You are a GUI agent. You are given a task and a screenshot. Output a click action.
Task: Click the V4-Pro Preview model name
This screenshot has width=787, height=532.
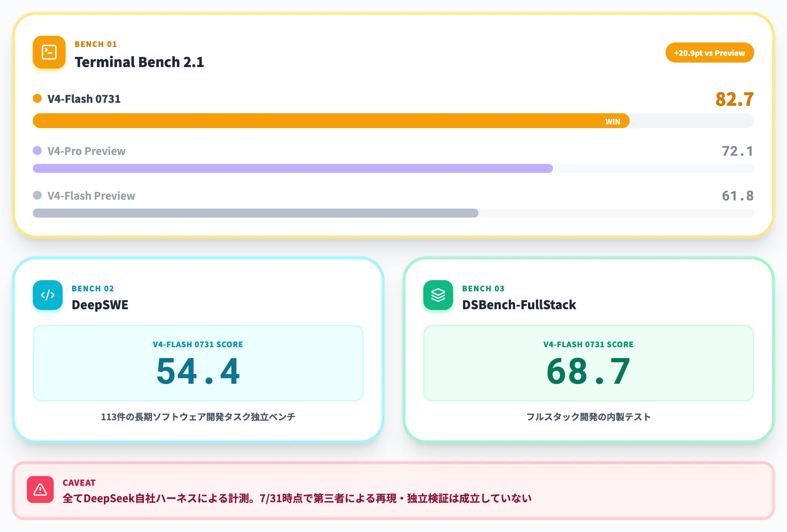(x=86, y=151)
